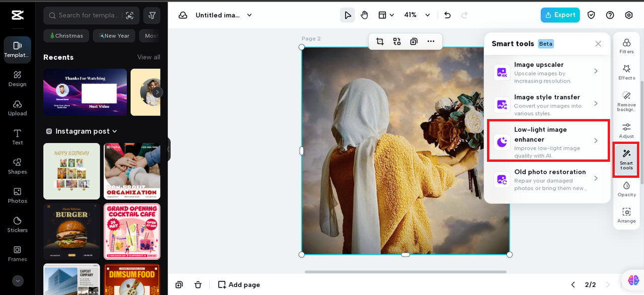Open the AI assistant brain icon
This screenshot has width=644, height=295.
633,280
